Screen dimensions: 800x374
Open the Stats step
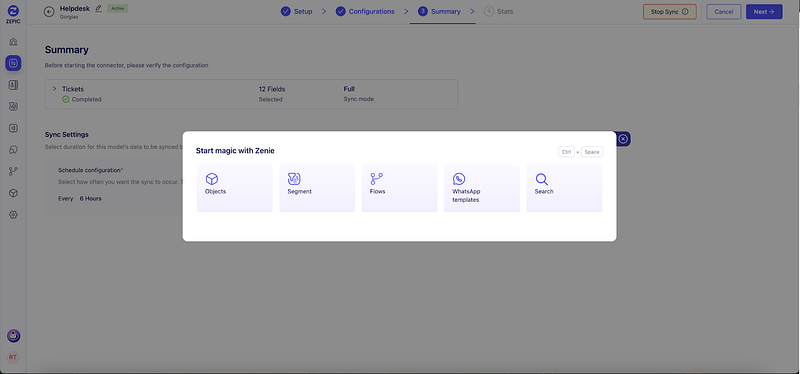click(498, 11)
